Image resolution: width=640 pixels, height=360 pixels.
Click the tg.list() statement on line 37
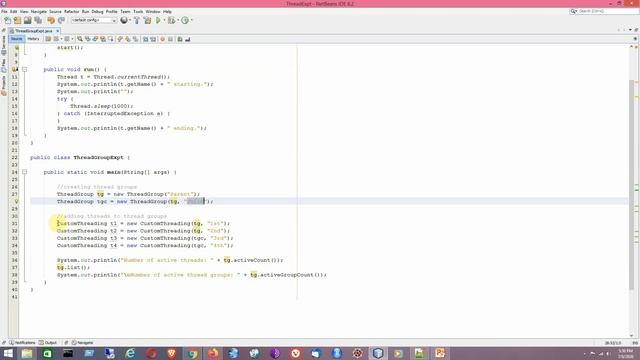(x=73, y=268)
